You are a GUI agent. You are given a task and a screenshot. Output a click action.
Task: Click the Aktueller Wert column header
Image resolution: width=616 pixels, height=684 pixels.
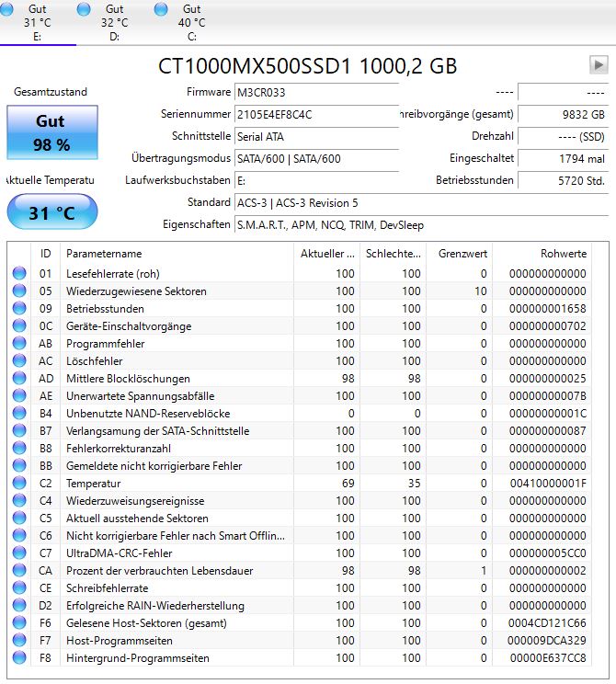(x=326, y=254)
